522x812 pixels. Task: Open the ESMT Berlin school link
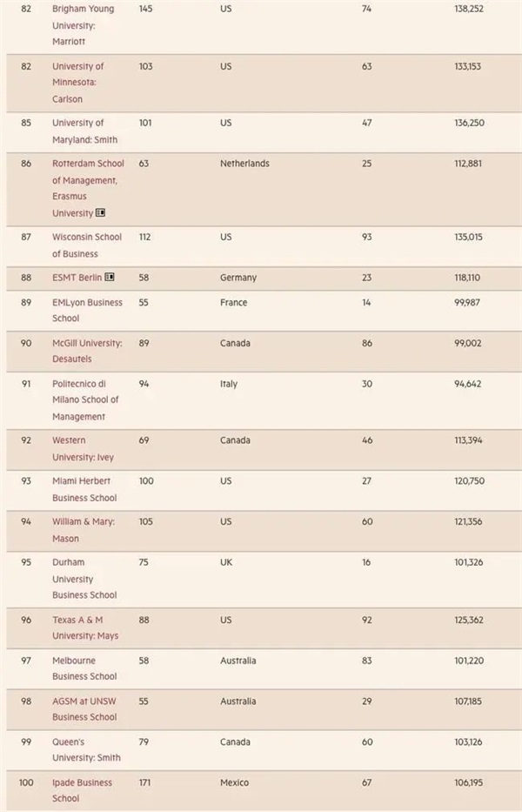(77, 278)
